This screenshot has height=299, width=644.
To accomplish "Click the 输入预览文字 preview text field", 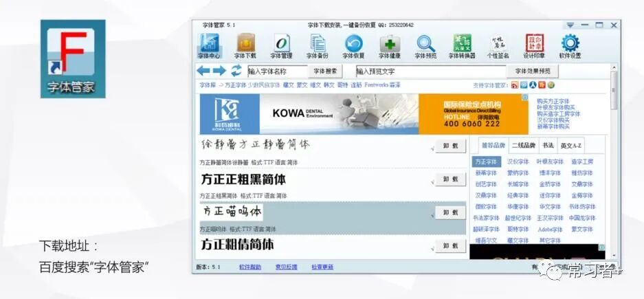I will coord(431,71).
